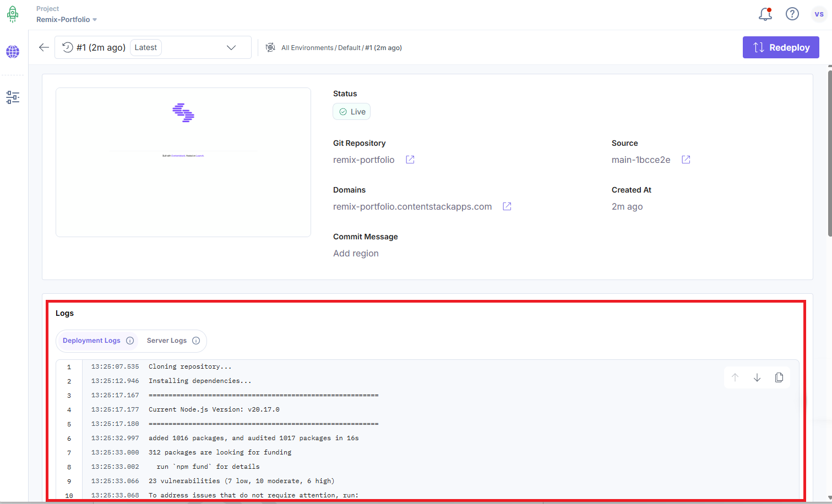
Task: Select 'Cloning repository...' log line
Action: click(x=190, y=366)
